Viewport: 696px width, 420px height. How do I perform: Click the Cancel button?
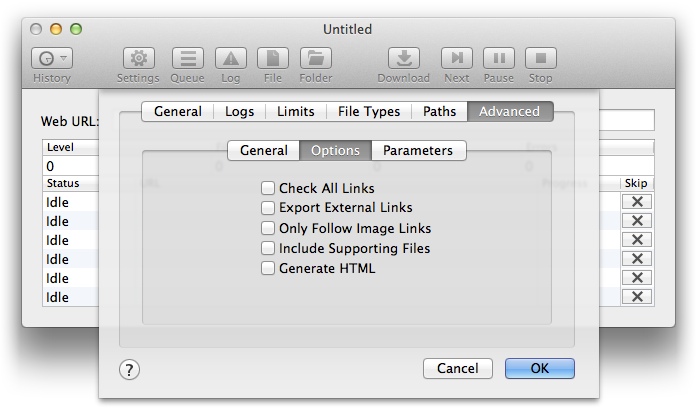click(458, 368)
